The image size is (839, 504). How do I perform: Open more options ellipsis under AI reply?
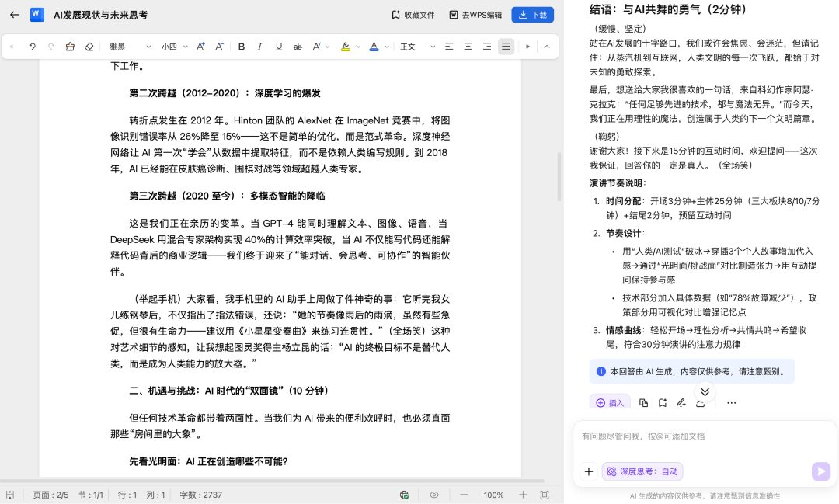tap(732, 403)
